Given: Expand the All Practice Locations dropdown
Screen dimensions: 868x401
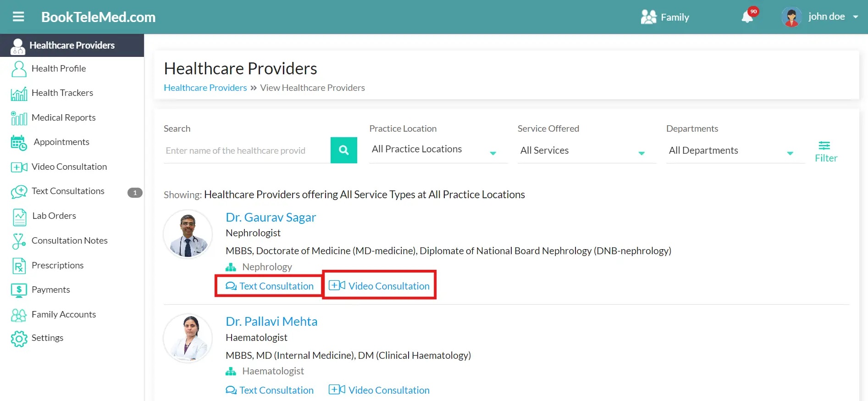Looking at the screenshot, I should click(437, 150).
